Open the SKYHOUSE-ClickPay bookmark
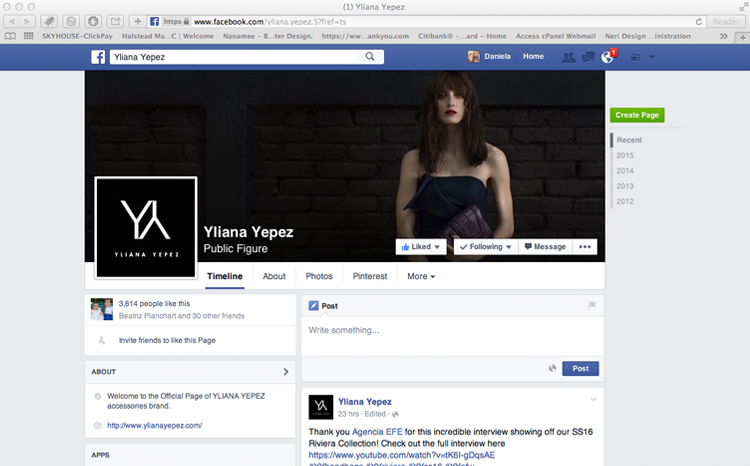The height and width of the screenshot is (466, 750). pyautogui.click(x=77, y=36)
